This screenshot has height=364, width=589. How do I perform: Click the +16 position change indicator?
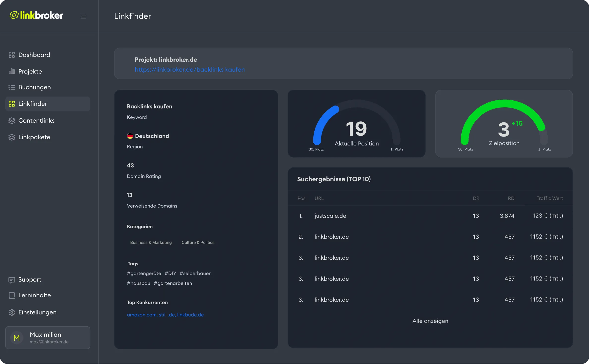(x=517, y=123)
